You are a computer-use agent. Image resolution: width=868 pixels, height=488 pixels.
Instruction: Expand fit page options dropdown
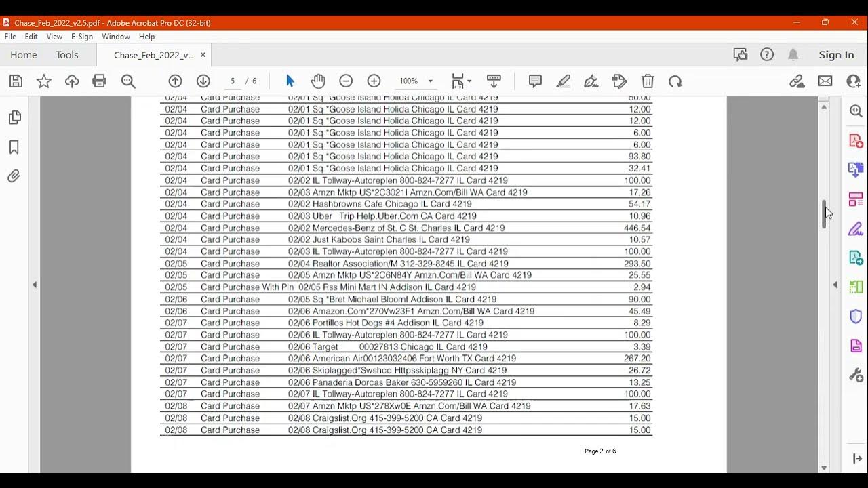tap(469, 81)
